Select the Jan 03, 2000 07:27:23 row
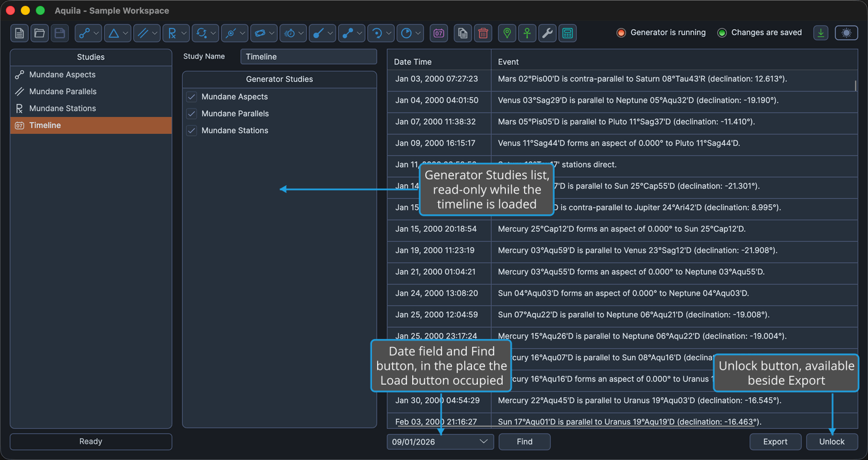 coord(622,79)
